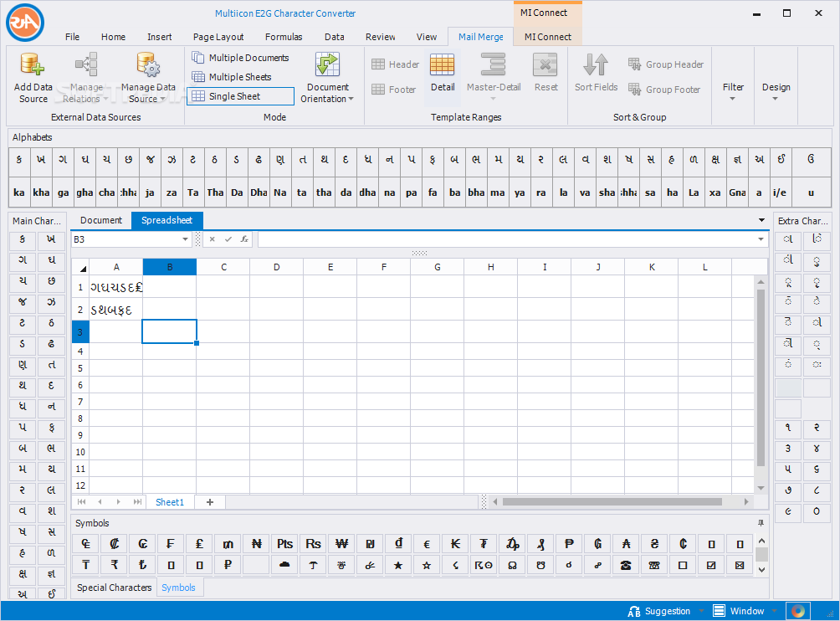Image resolution: width=840 pixels, height=621 pixels.
Task: Choose Single Sheet mode
Action: pyautogui.click(x=240, y=96)
